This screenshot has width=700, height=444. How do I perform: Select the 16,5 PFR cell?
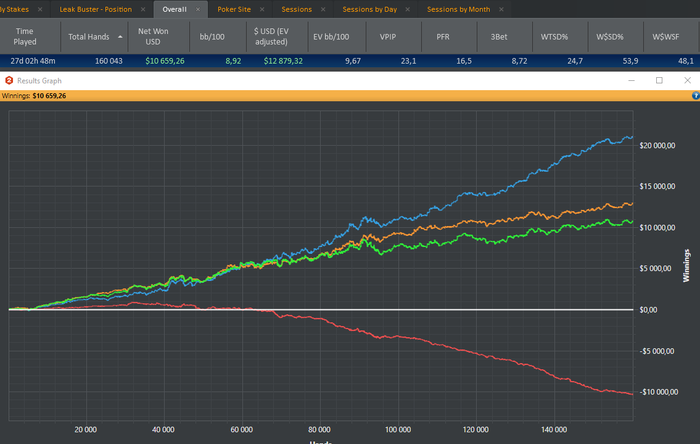[464, 61]
